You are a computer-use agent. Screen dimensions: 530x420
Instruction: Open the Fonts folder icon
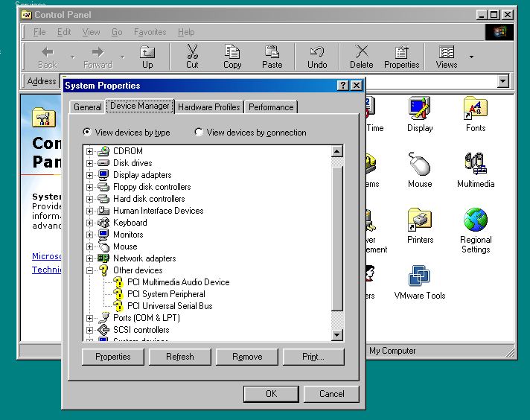pyautogui.click(x=475, y=108)
